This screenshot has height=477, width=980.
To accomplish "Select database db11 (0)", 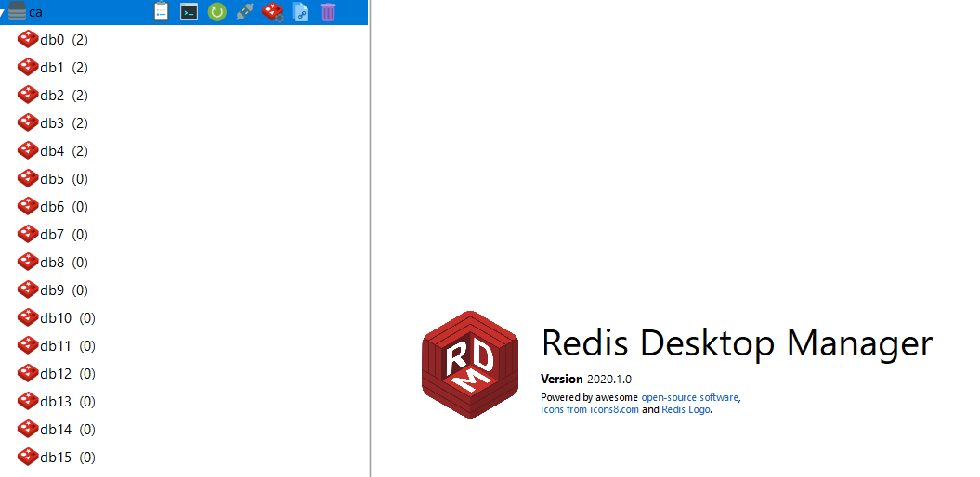I will pos(68,346).
